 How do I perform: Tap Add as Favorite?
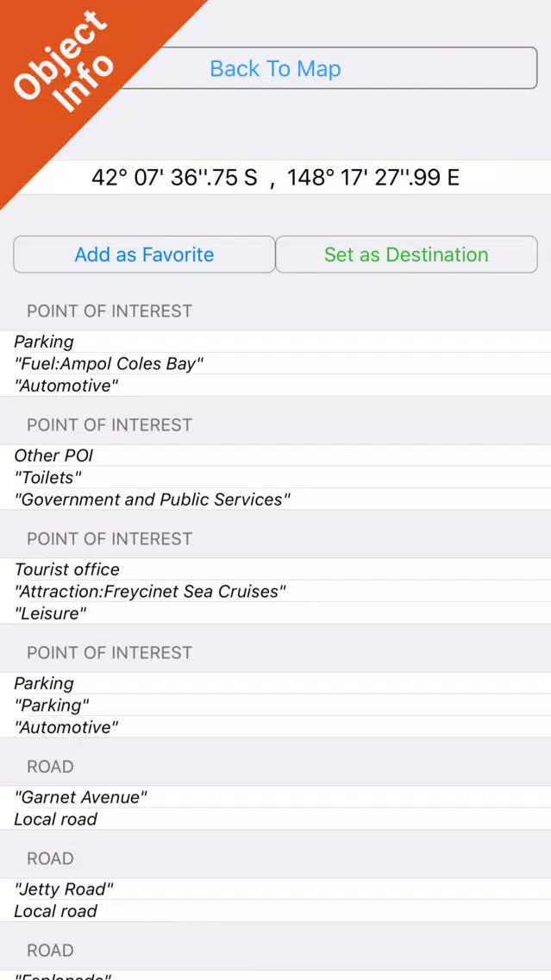(144, 254)
